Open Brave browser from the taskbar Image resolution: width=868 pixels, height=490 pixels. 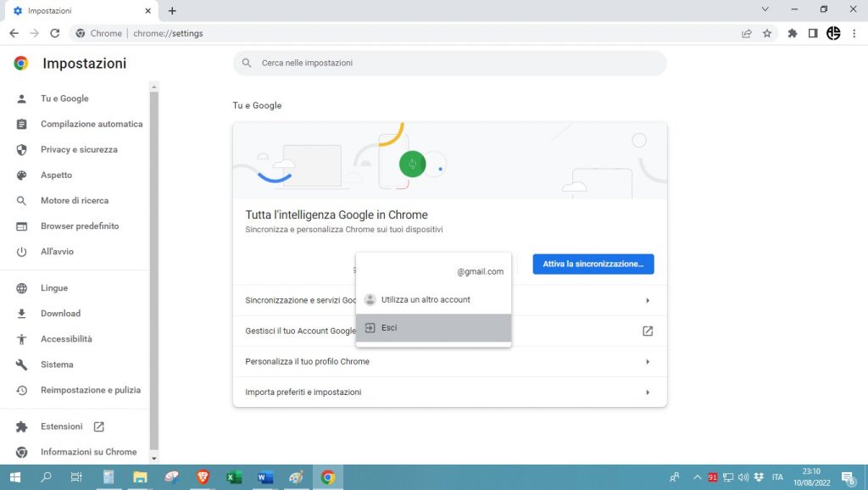[x=203, y=477]
